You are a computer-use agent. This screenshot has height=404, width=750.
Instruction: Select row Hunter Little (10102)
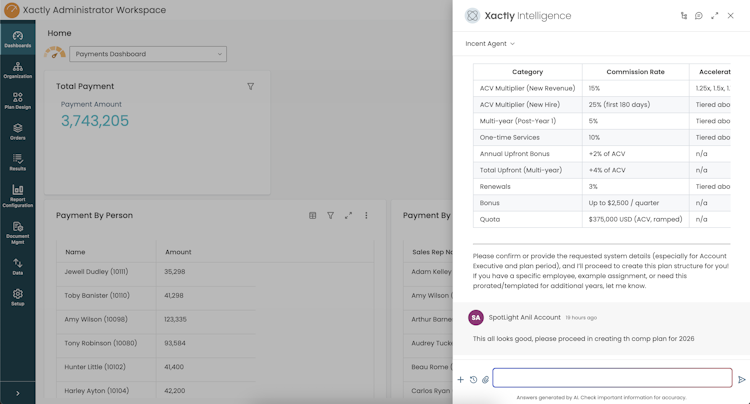[156, 367]
